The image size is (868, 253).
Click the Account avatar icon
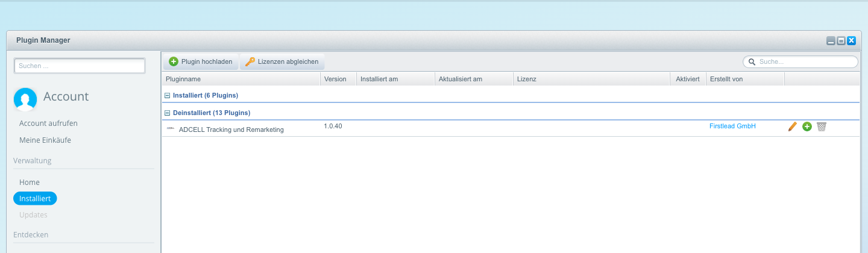(x=25, y=99)
